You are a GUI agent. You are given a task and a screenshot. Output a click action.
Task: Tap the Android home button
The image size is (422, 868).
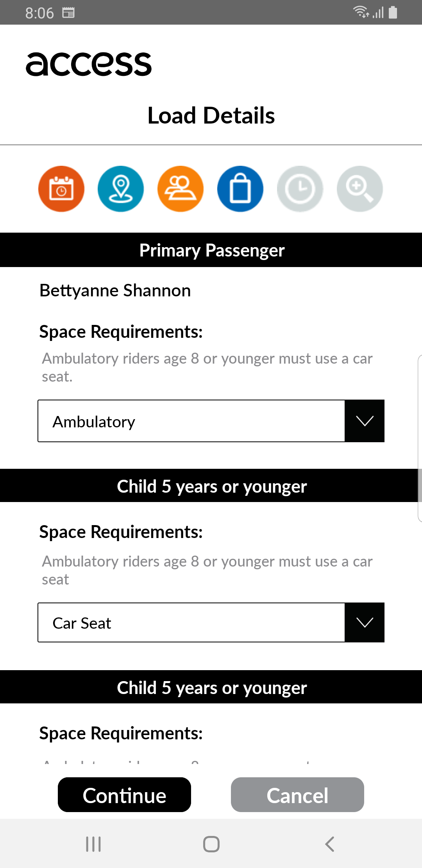pos(211,844)
